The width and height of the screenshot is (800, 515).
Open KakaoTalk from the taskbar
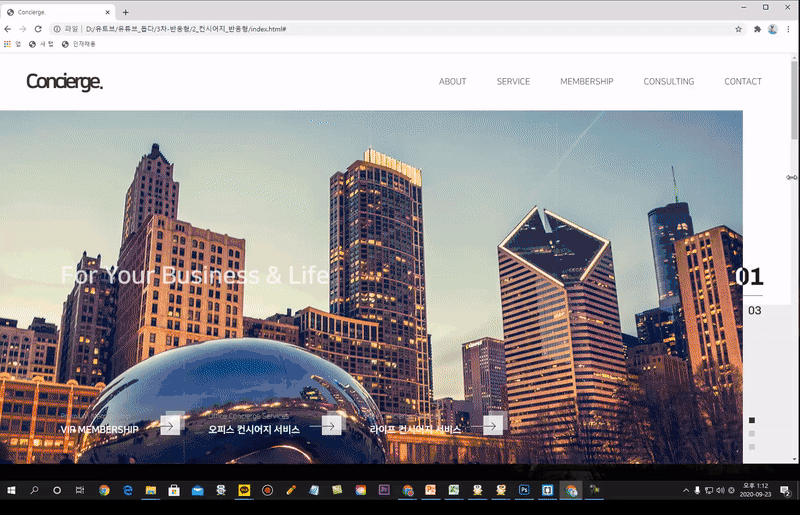point(244,491)
